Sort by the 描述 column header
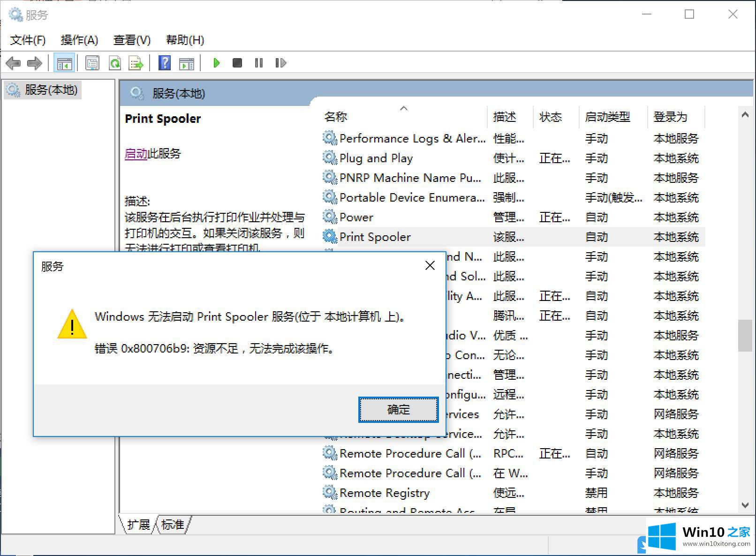This screenshot has width=756, height=556. pyautogui.click(x=505, y=117)
